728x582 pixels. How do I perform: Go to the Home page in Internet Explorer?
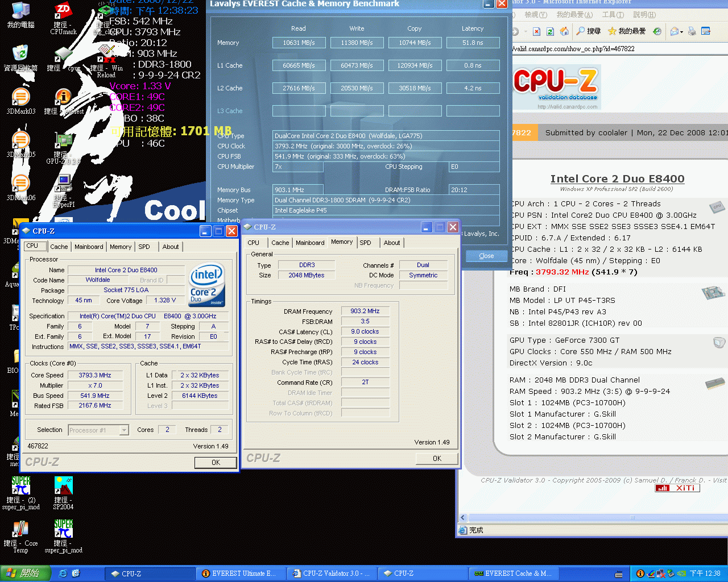pyautogui.click(x=564, y=31)
